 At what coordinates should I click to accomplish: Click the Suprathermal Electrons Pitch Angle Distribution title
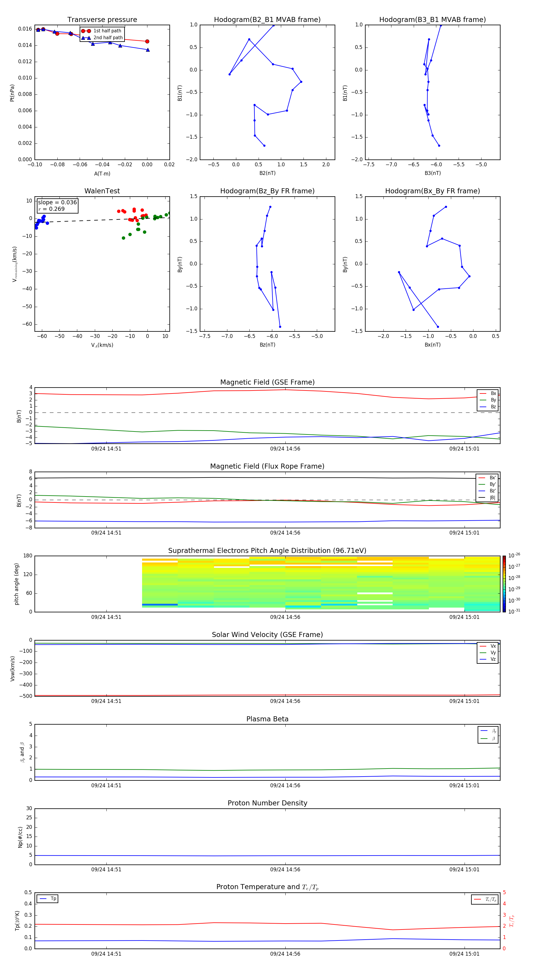coord(267,551)
